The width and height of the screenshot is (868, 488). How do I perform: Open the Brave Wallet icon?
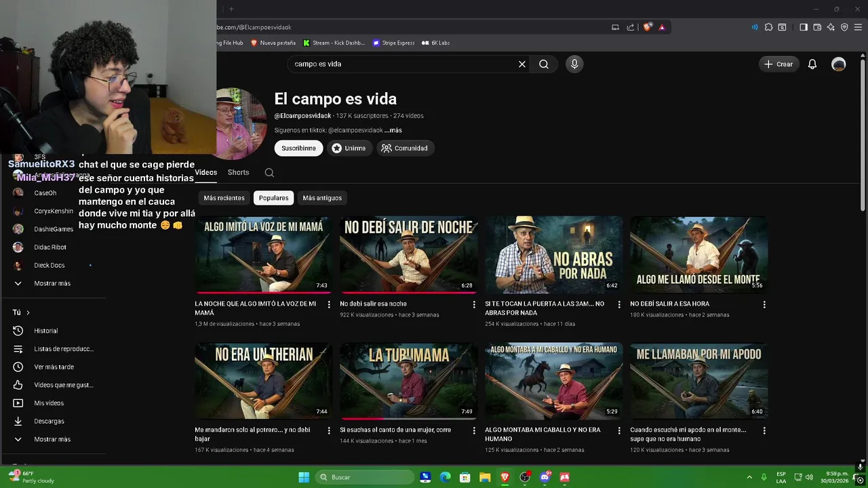pos(817,27)
